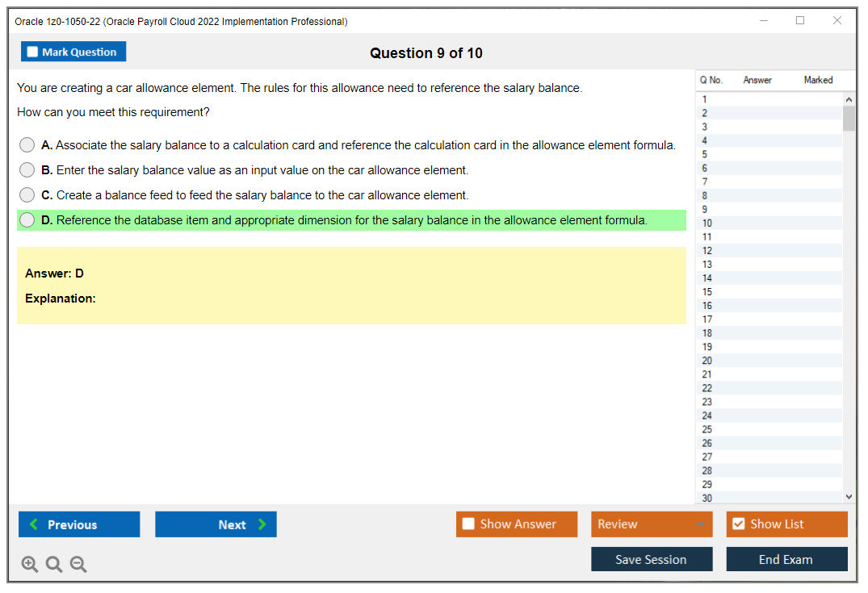
Task: Click the zoom in magnifier icon
Action: pos(30,565)
